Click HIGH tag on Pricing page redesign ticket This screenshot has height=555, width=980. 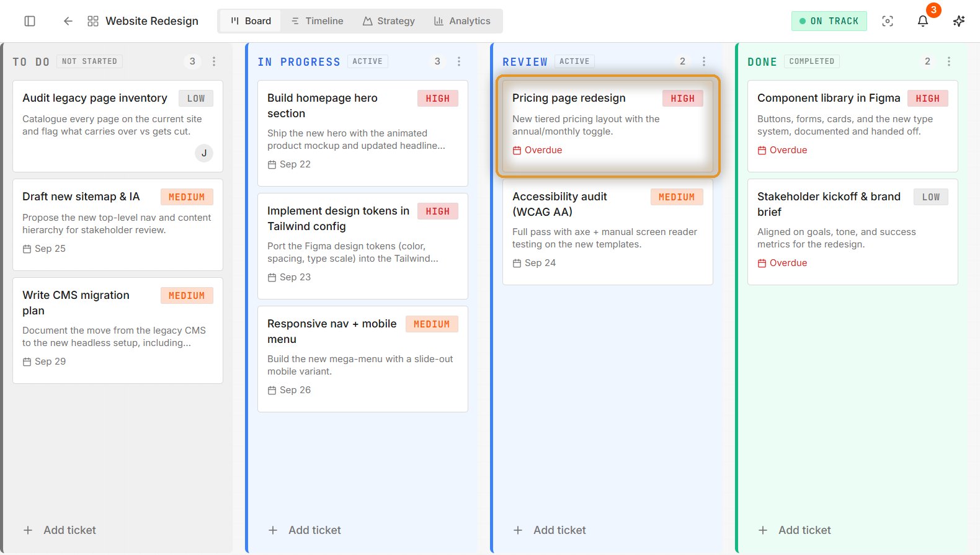click(x=683, y=99)
